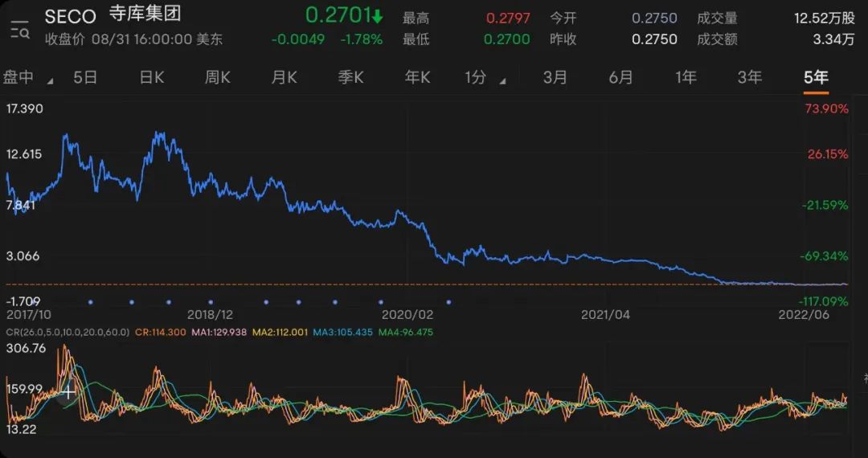The height and width of the screenshot is (458, 868).
Task: Click the MA2:112.001 indicator value
Action: tap(280, 333)
